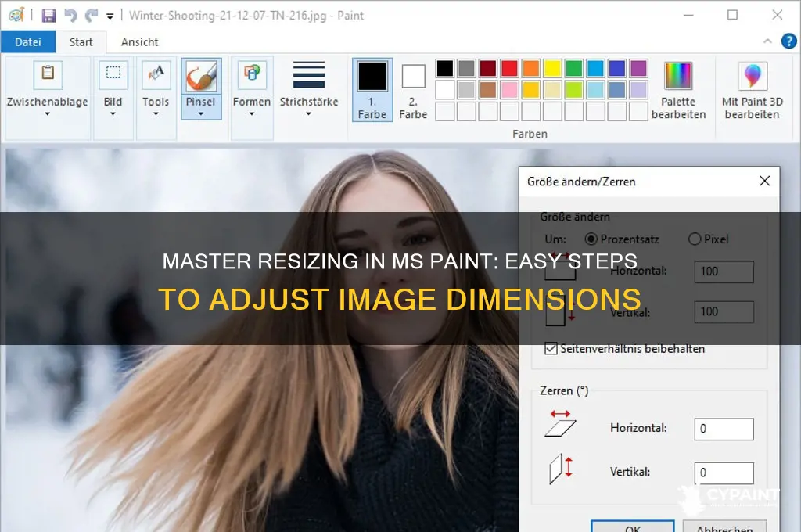The height and width of the screenshot is (532, 801).
Task: Pick the red palette color
Action: [509, 69]
